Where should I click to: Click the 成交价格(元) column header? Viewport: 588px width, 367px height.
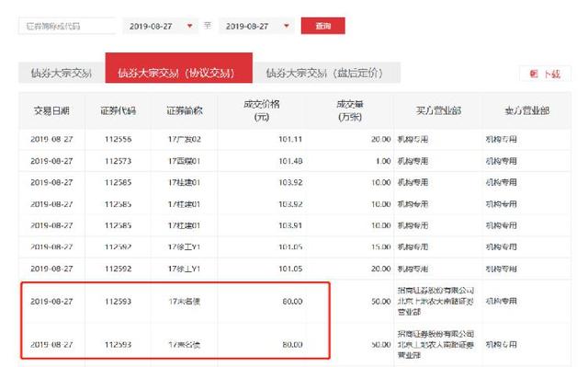[261, 110]
